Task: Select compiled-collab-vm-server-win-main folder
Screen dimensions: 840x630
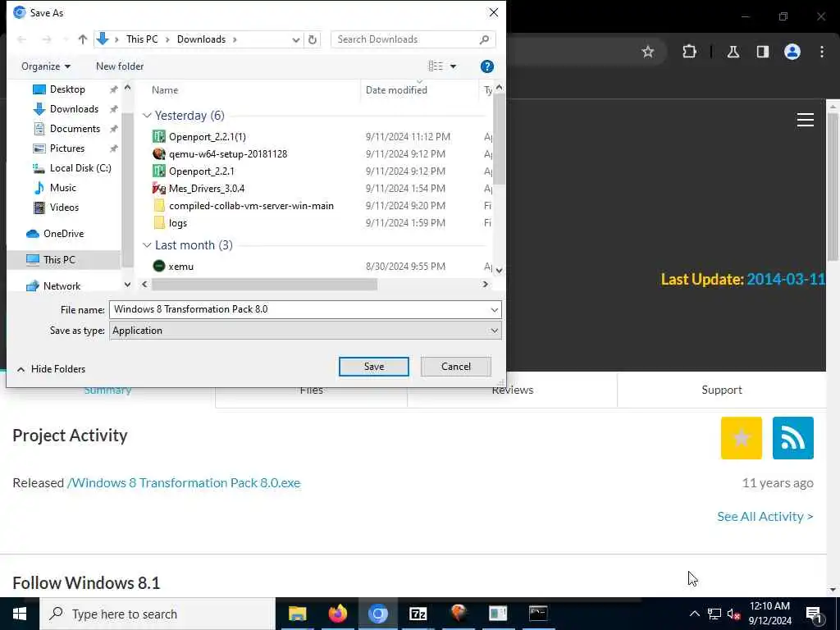Action: tap(251, 206)
